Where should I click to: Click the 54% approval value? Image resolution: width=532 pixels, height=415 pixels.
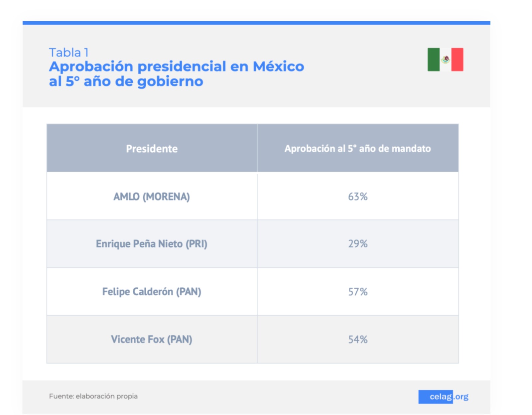pyautogui.click(x=358, y=339)
